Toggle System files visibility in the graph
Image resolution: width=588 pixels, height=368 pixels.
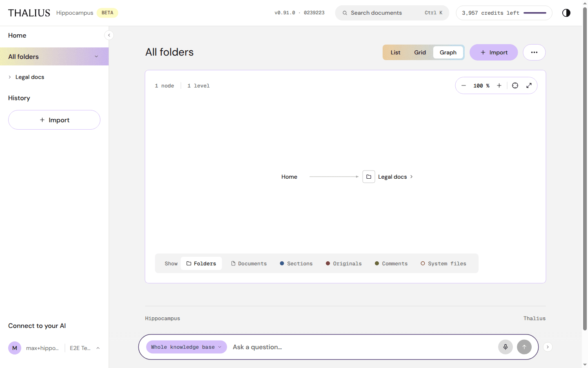443,264
